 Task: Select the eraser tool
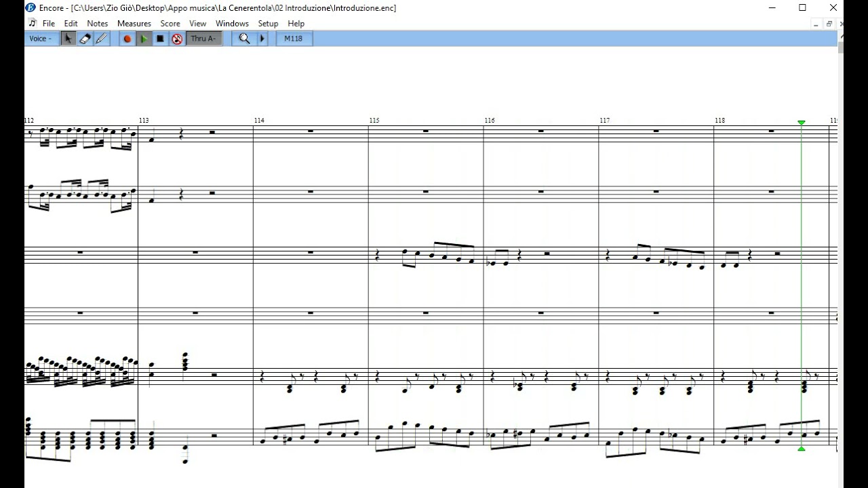85,39
